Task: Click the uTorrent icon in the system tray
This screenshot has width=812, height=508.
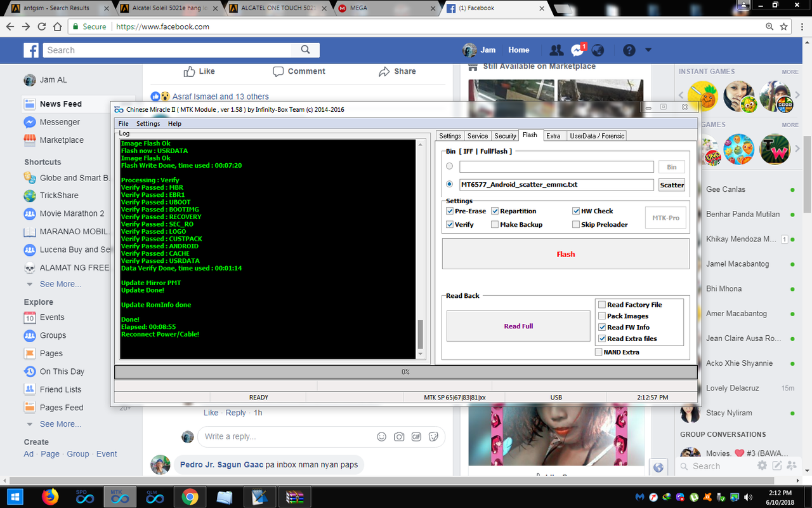Action: click(694, 497)
